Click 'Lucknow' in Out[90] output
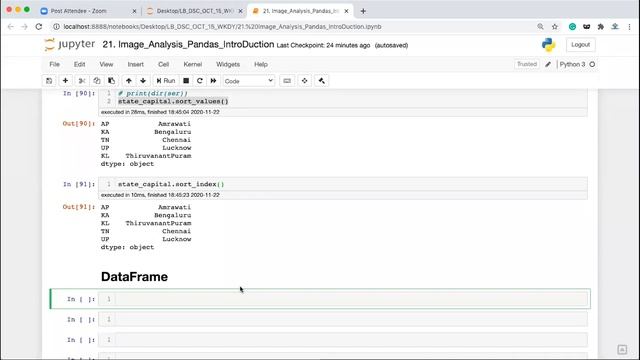Viewport: 640px width, 360px height. (x=177, y=148)
